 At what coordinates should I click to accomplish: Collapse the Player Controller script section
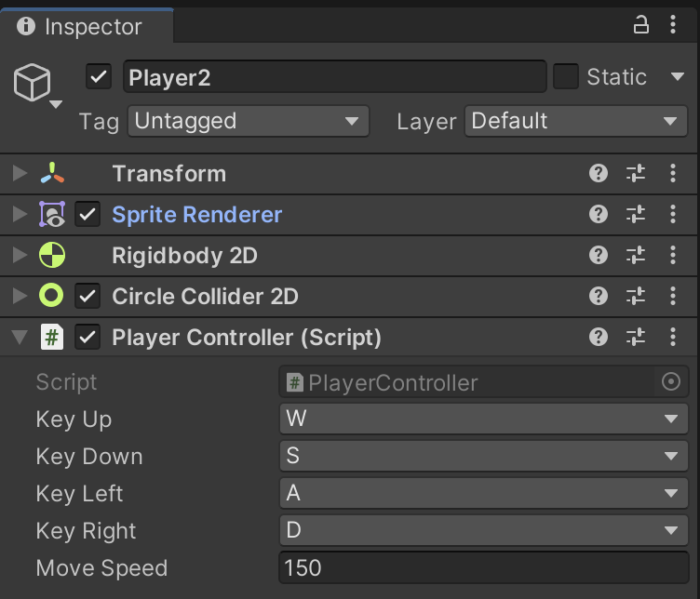20,338
